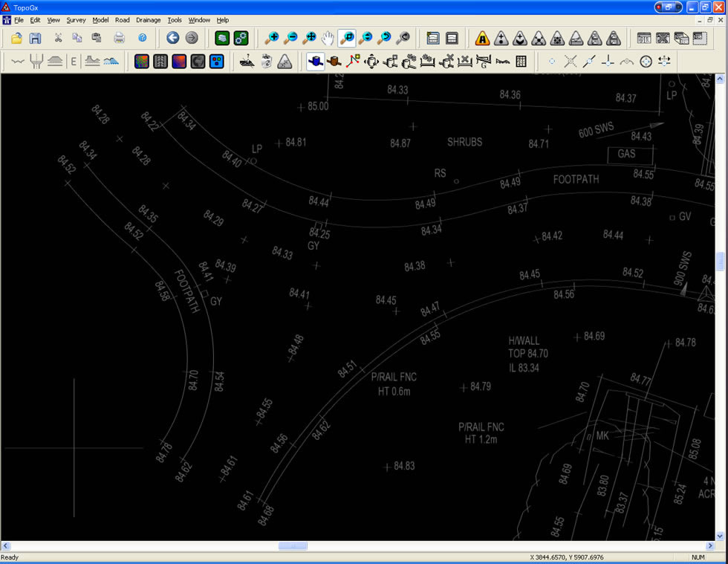The width and height of the screenshot is (728, 564).
Task: Print the drawing using the printer icon
Action: coord(120,38)
